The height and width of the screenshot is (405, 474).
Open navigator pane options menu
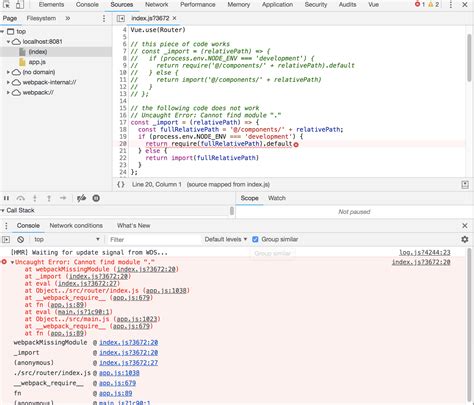[104, 18]
